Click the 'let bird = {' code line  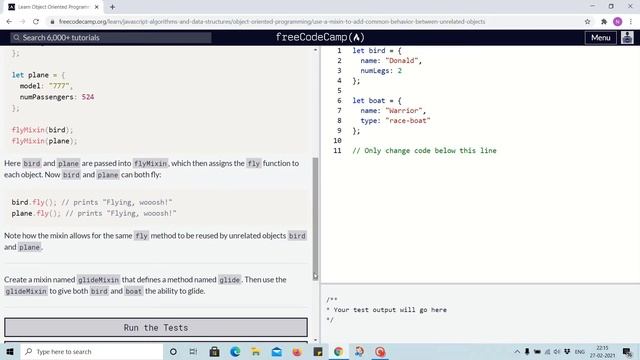tap(377, 51)
